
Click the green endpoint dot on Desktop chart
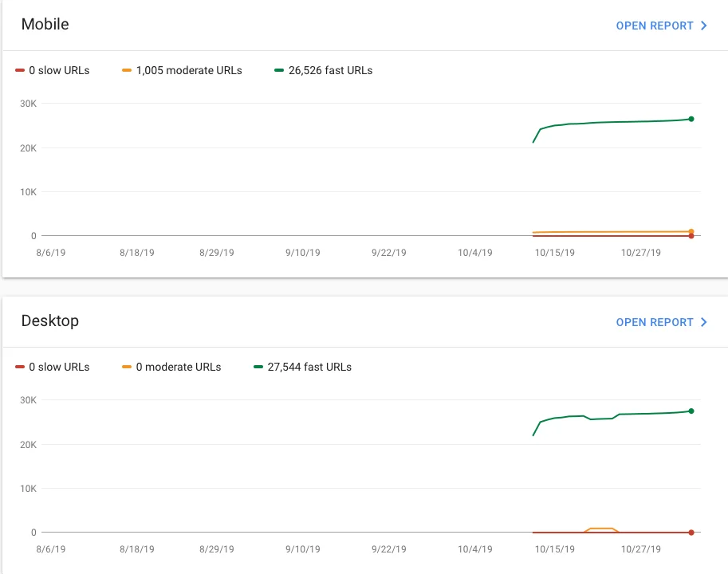691,411
